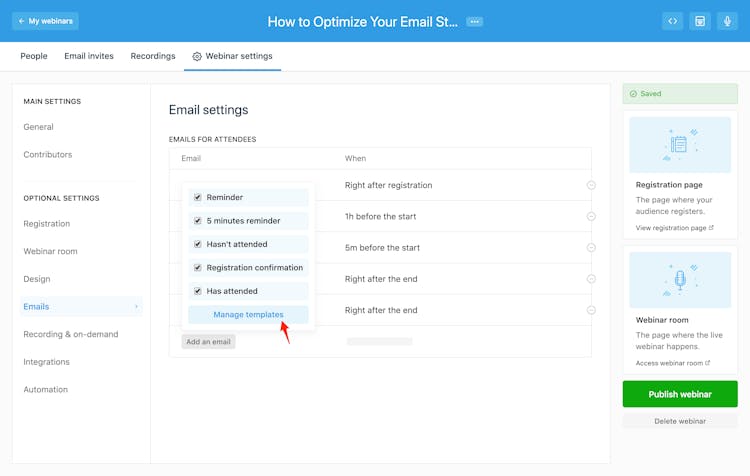Click the calendar icon button in header

coord(700,21)
